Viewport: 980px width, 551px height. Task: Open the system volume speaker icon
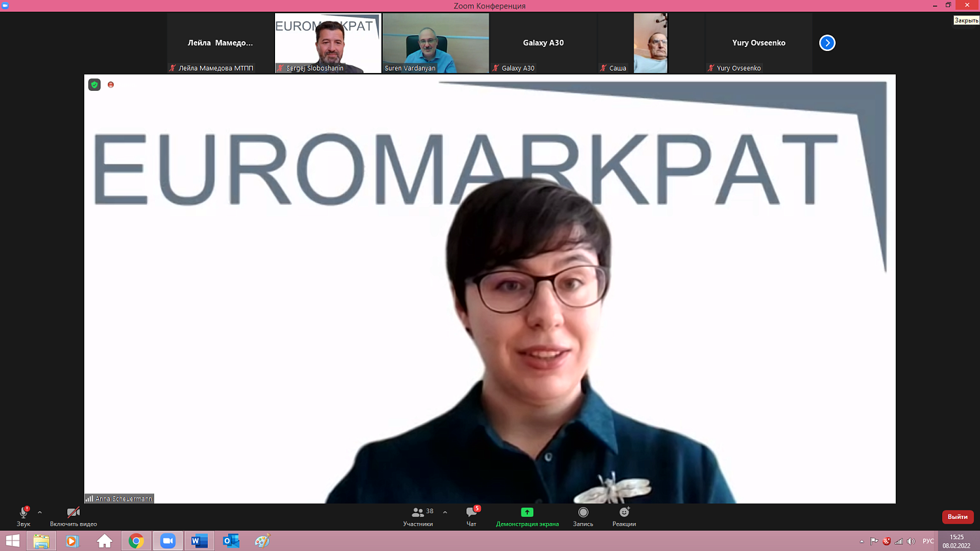pos(911,541)
